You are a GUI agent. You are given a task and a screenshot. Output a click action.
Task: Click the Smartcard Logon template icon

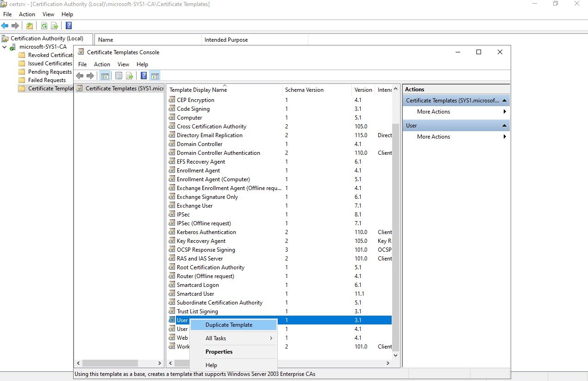172,285
